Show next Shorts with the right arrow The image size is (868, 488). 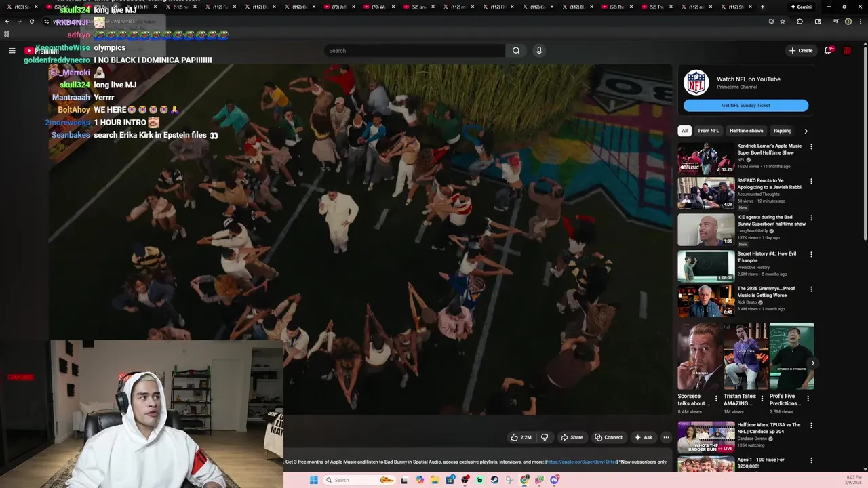coord(812,363)
